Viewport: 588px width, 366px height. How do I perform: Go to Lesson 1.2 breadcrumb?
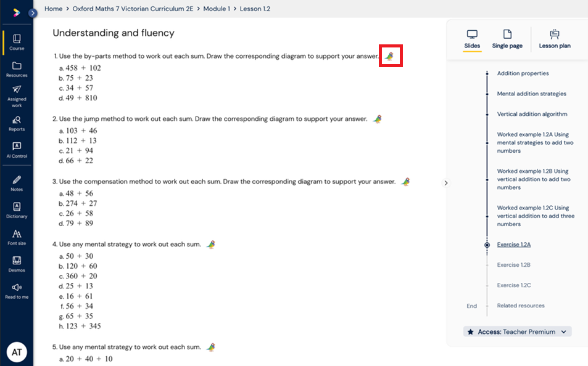(x=255, y=9)
